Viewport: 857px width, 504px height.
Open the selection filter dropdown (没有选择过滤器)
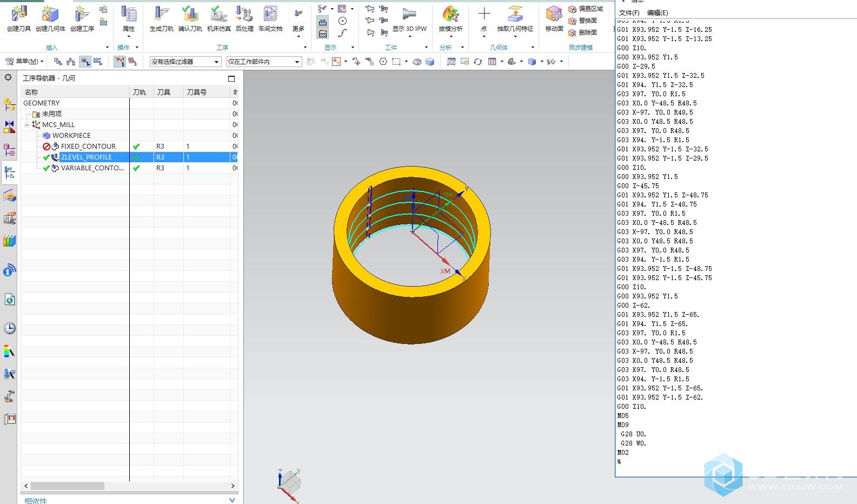(185, 62)
